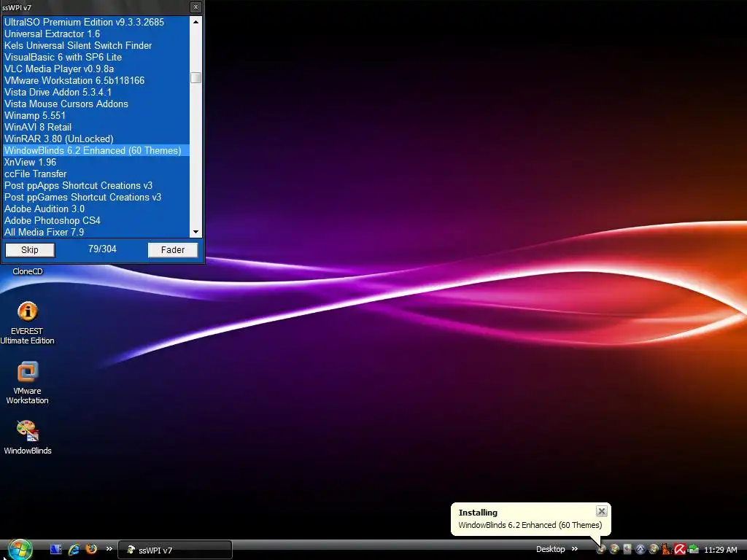Select highlighted "WindowBlinds 6.2 Enhanced (60 Themes)" row
The width and height of the screenshot is (747, 560).
pos(96,150)
